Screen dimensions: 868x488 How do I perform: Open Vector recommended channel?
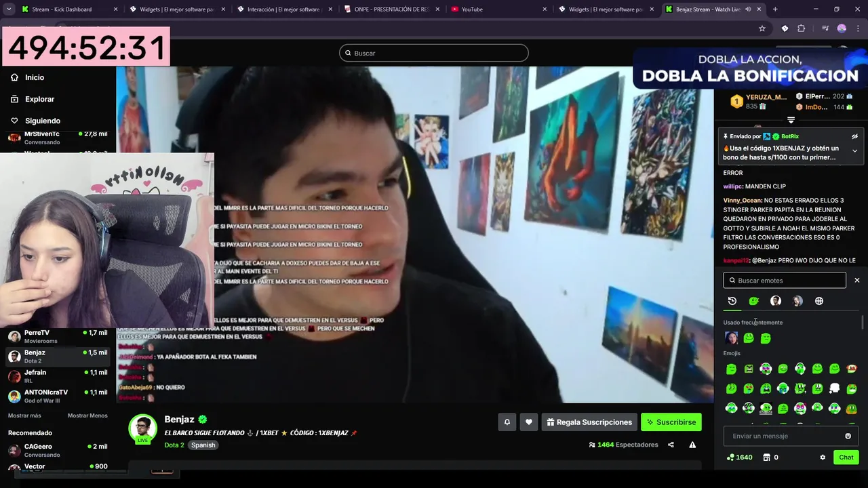coord(58,466)
